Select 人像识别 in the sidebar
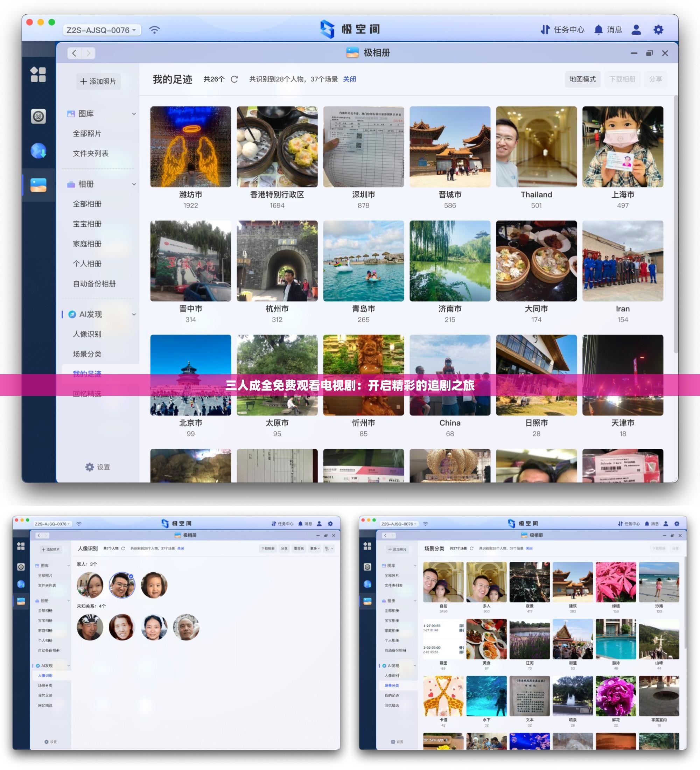The image size is (700, 770). click(x=87, y=334)
